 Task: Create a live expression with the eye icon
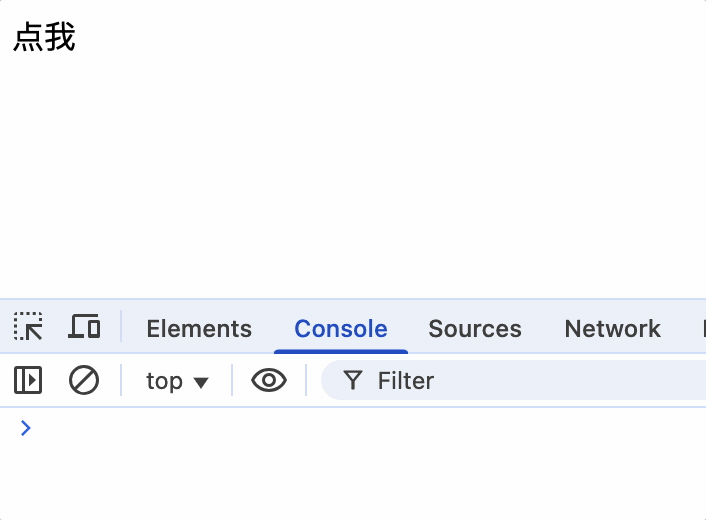click(x=269, y=380)
